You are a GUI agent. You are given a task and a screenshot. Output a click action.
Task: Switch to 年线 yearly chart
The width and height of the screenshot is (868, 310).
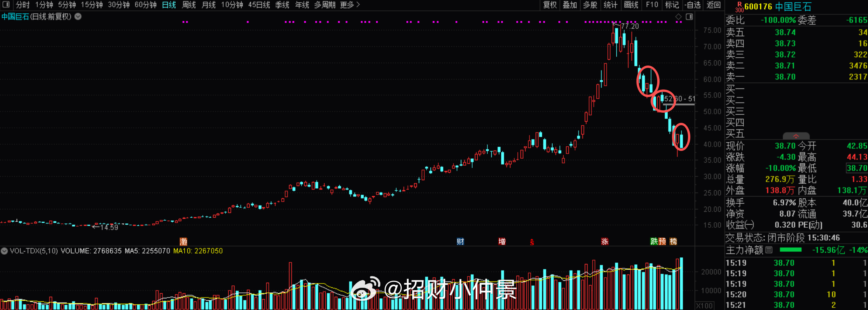302,5
